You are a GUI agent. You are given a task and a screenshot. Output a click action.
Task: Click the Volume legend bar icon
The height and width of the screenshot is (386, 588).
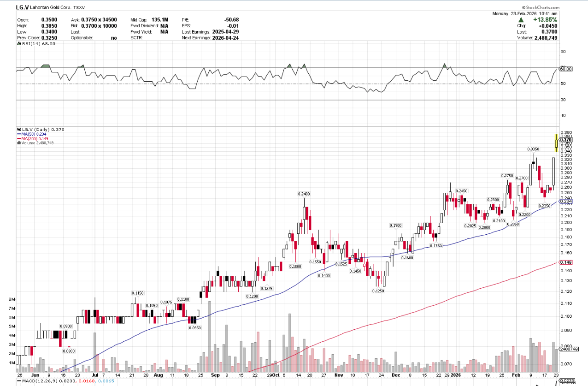[x=18, y=143]
